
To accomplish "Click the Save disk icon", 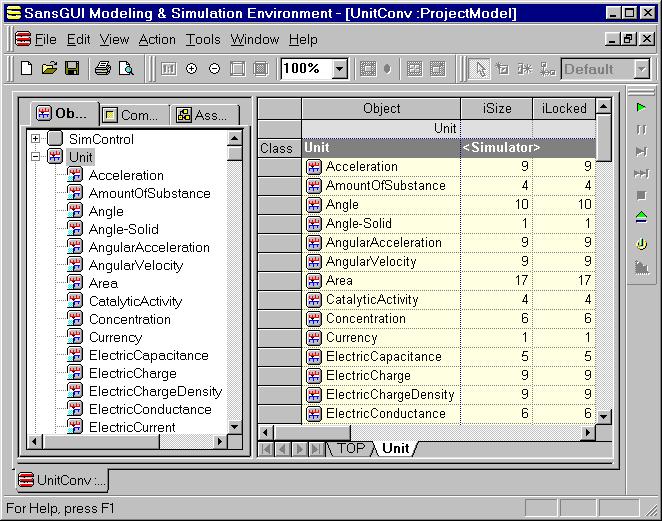I will (x=71, y=69).
